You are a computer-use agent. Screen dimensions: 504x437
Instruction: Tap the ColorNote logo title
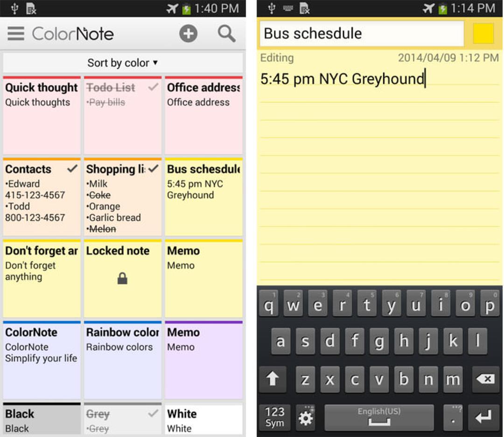(73, 34)
